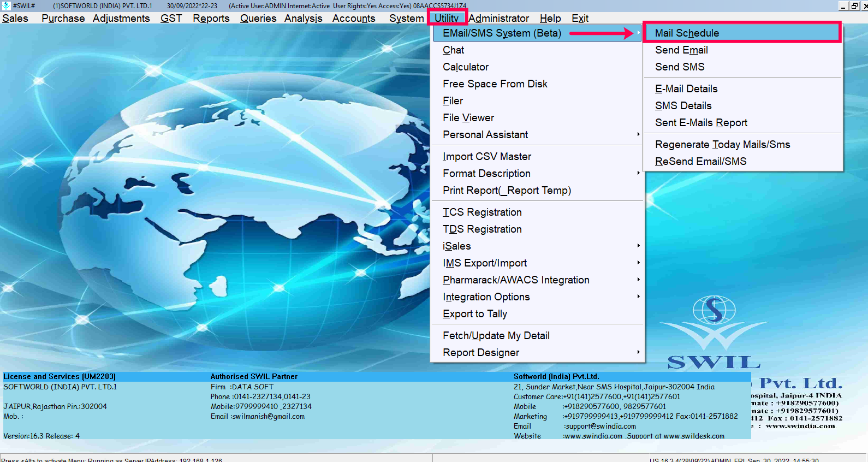The width and height of the screenshot is (868, 462).
Task: Select Send Email option
Action: pos(743,50)
